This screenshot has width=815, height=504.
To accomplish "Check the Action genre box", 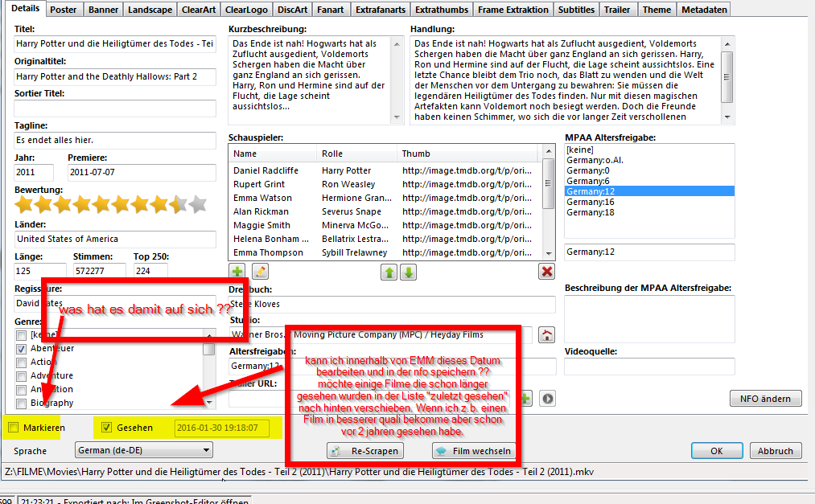I will click(x=21, y=363).
